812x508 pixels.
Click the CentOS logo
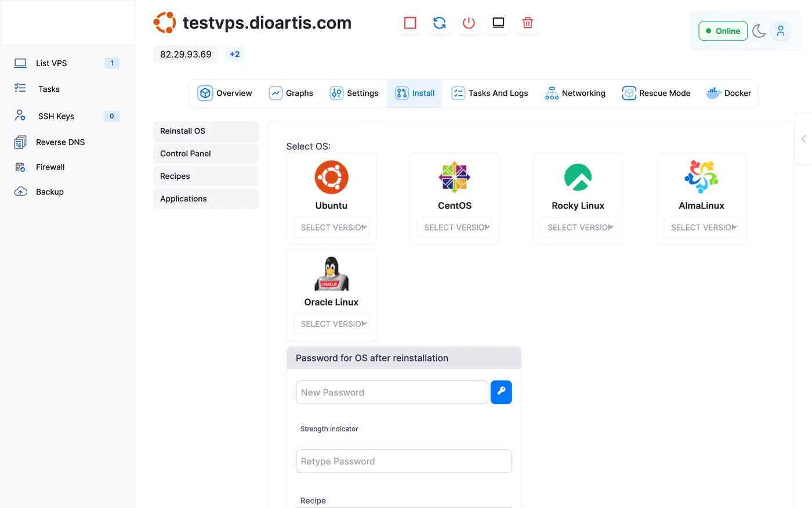tap(455, 177)
